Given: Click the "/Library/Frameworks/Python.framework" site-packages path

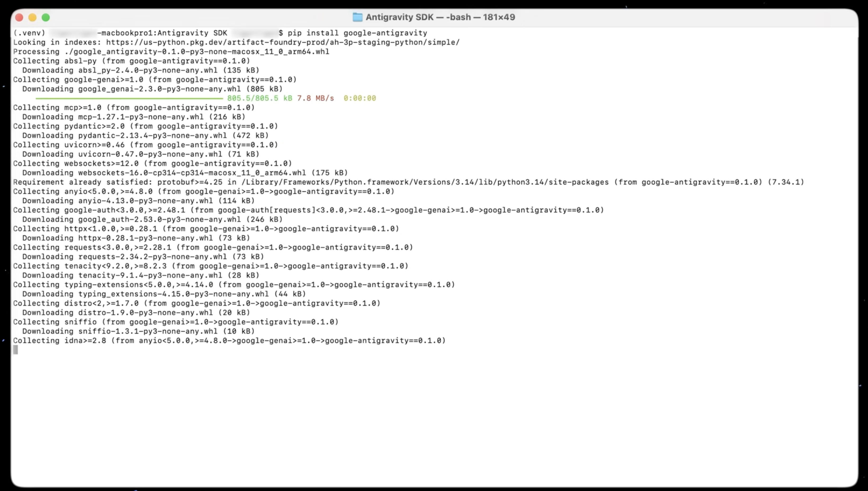Looking at the screenshot, I should click(425, 182).
